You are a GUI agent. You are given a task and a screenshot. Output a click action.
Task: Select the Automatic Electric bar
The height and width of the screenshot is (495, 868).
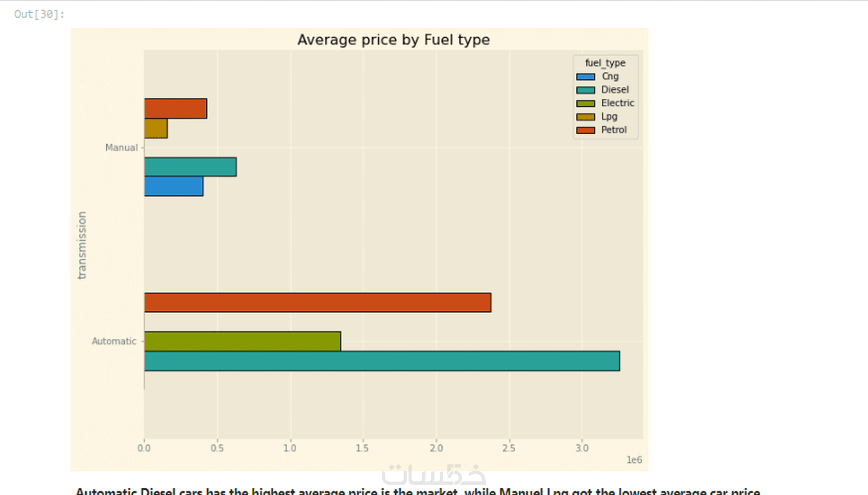coord(243,341)
